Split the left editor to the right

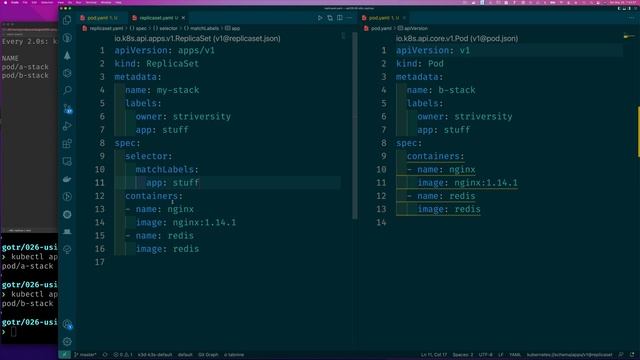coord(340,18)
